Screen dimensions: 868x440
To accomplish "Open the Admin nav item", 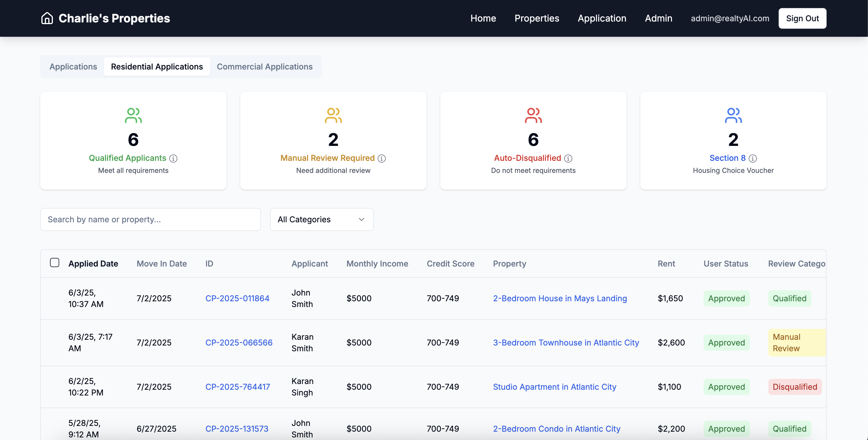I will (x=658, y=18).
